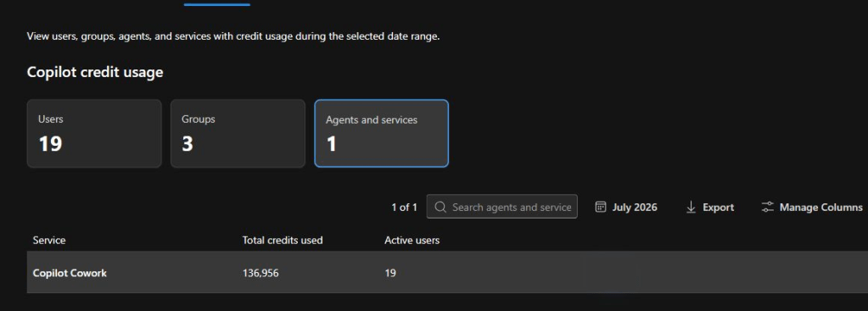Open Manage Columns
Screen dimensions: 868x311
tap(812, 207)
